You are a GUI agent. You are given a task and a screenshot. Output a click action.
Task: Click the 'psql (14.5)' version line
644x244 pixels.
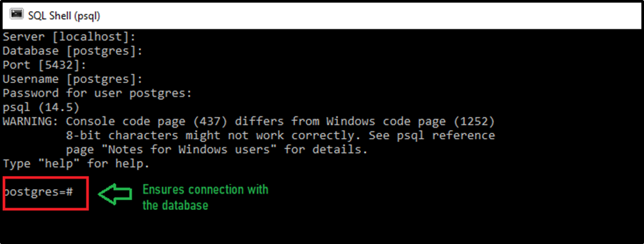41,107
